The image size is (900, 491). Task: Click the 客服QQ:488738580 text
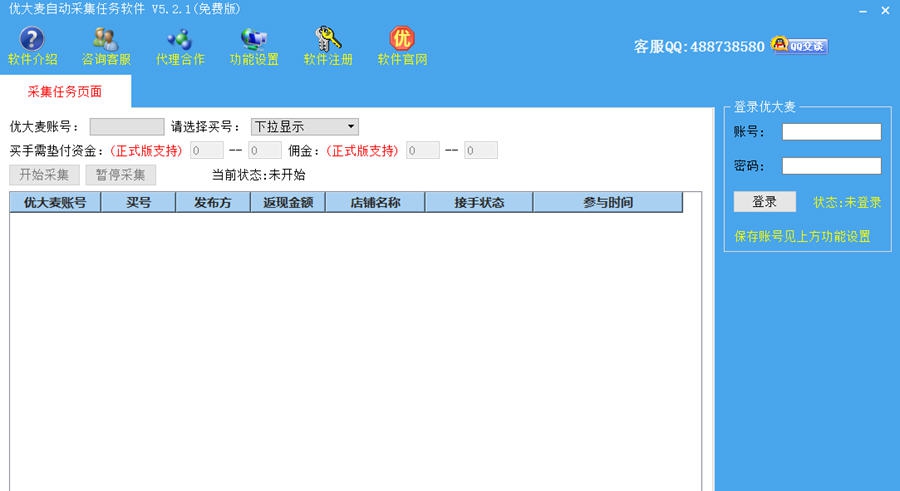pos(699,47)
